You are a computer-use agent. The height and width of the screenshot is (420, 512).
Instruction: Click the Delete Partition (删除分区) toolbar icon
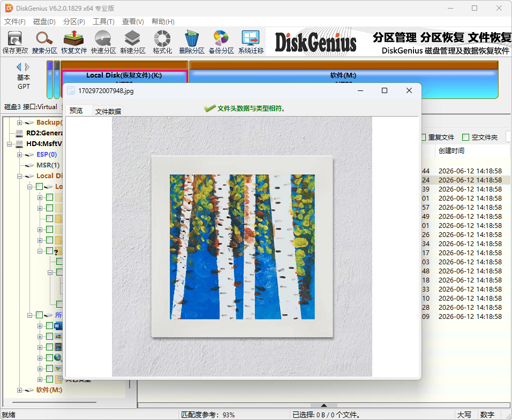(x=192, y=42)
